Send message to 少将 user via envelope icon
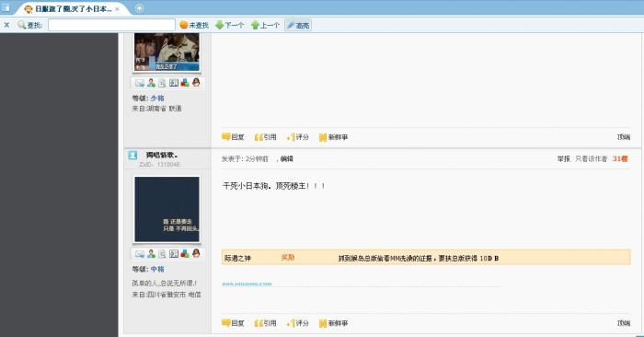Image resolution: width=644 pixels, height=337 pixels. 140,83
